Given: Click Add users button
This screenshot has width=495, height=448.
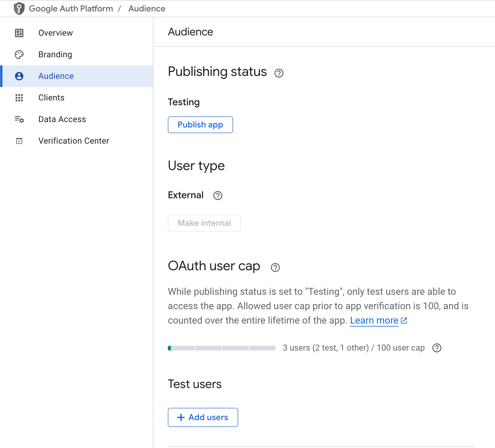Looking at the screenshot, I should pos(203,417).
